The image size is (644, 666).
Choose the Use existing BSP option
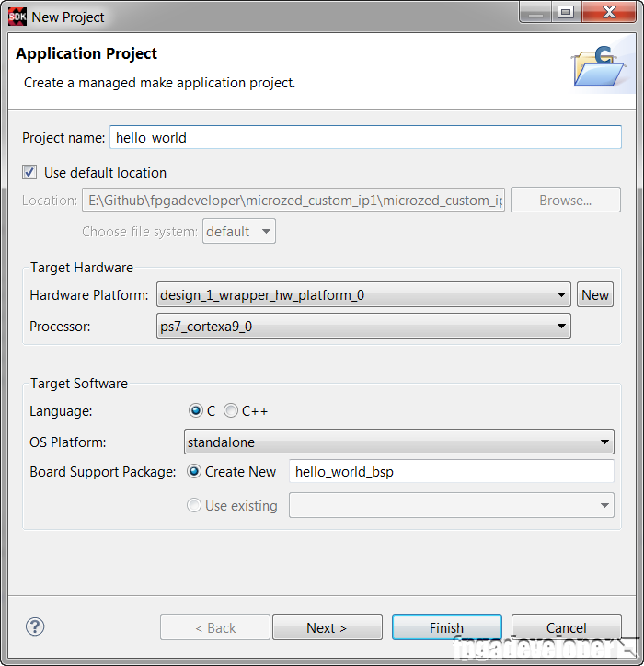194,505
